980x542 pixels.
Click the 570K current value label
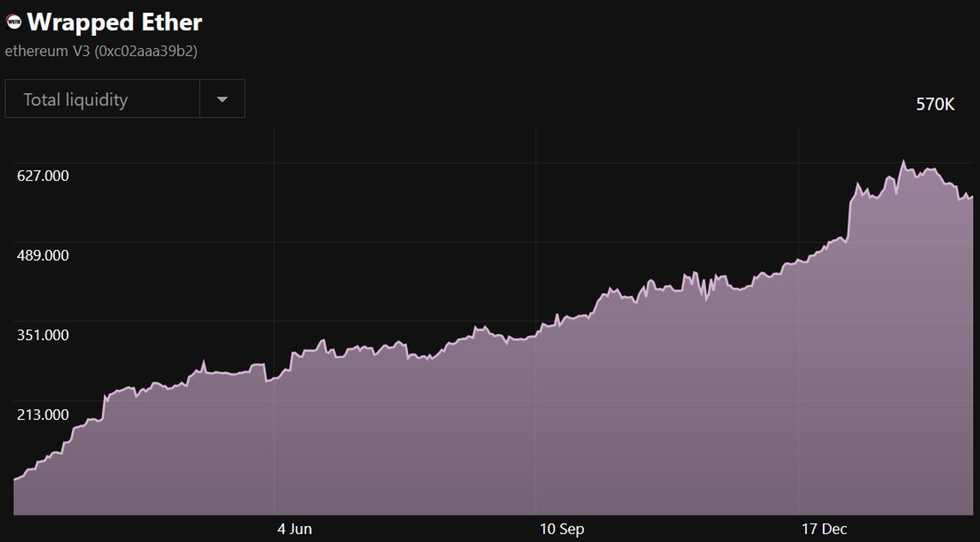(934, 105)
